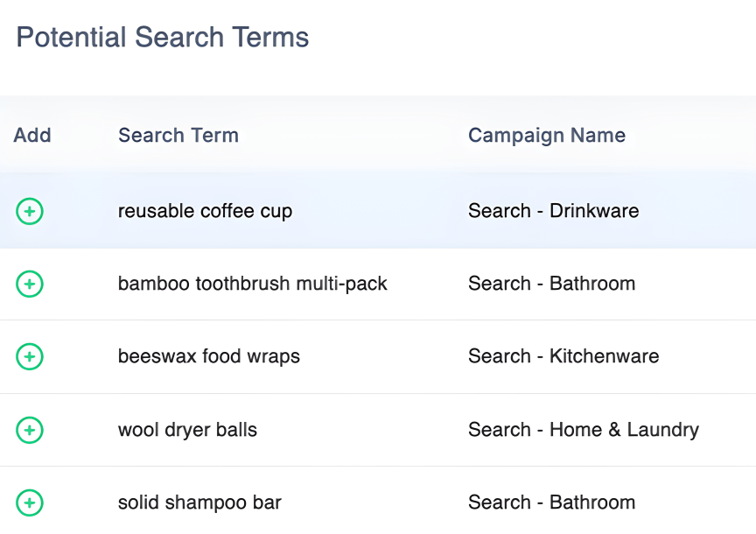756x534 pixels.
Task: Sort by the Search Term column header
Action: (178, 136)
